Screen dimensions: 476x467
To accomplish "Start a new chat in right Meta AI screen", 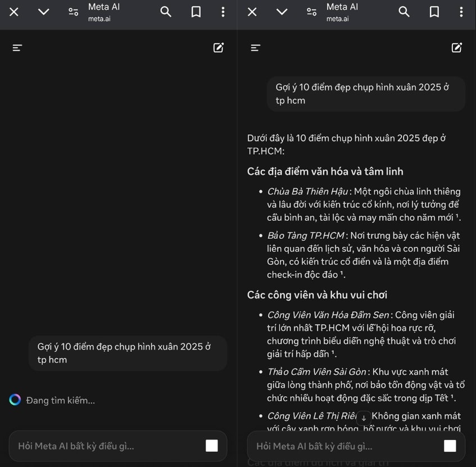I will tap(457, 48).
